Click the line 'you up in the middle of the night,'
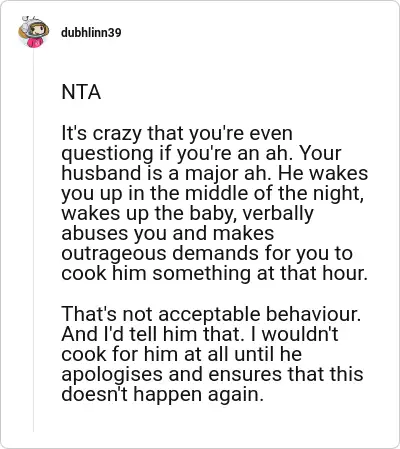The width and height of the screenshot is (400, 449). click(212, 194)
